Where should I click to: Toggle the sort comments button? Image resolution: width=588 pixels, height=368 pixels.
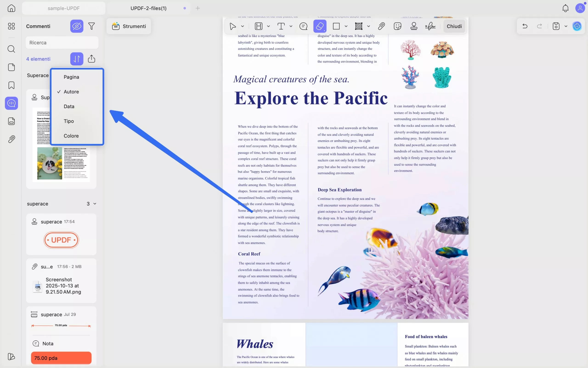[x=76, y=59]
